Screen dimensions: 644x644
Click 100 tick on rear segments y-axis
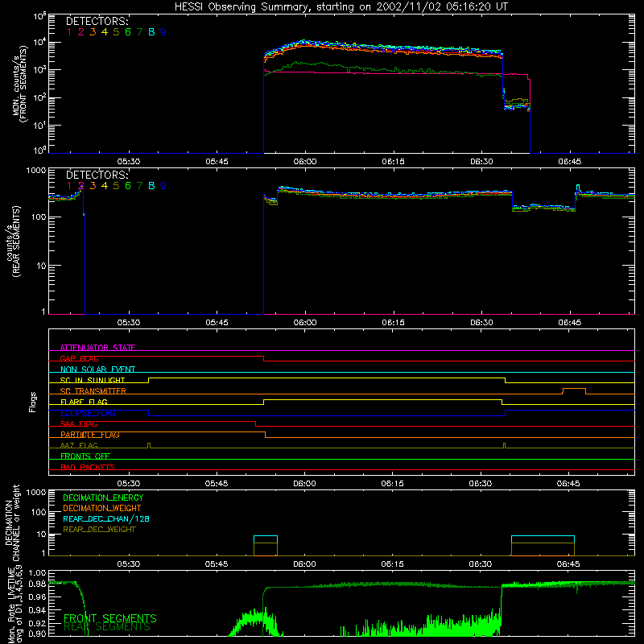[39, 217]
